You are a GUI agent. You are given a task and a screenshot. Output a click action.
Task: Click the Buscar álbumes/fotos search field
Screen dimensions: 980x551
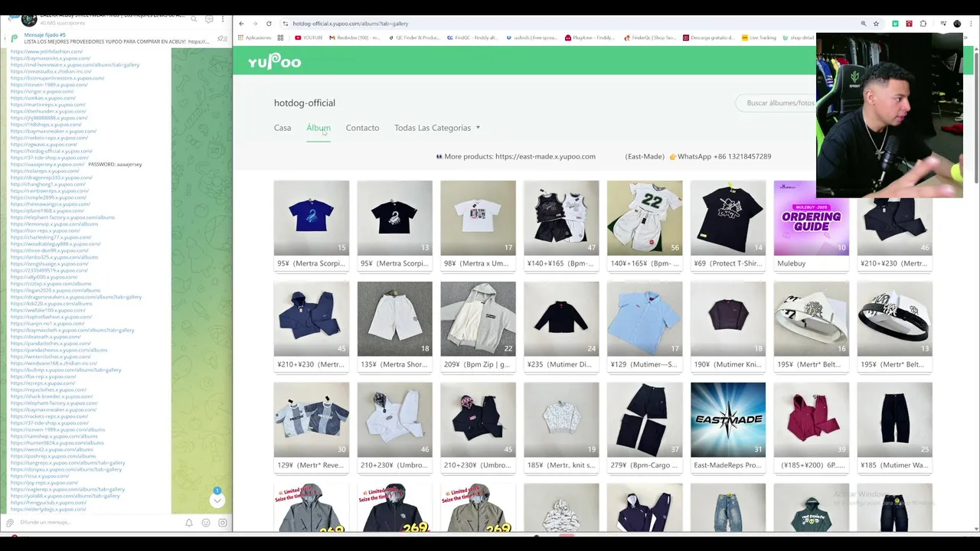click(x=777, y=103)
